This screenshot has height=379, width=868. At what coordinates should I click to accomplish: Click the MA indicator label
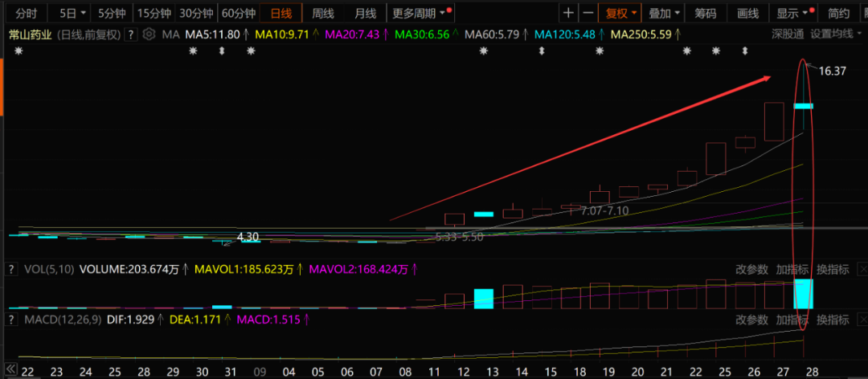click(170, 35)
